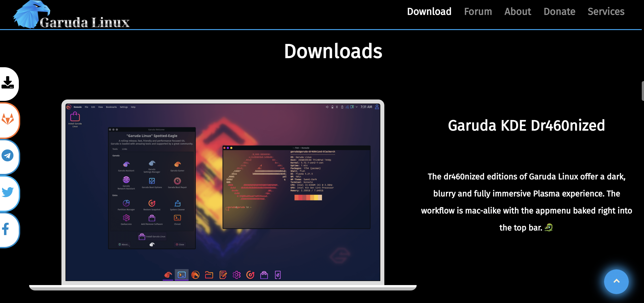Open Settings menu in Konsole top bar
This screenshot has height=303, width=644.
(x=124, y=107)
